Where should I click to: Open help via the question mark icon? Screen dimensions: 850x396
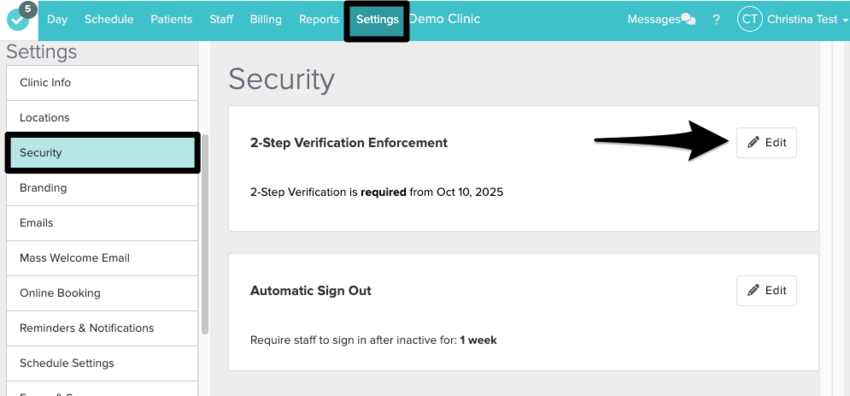(716, 20)
